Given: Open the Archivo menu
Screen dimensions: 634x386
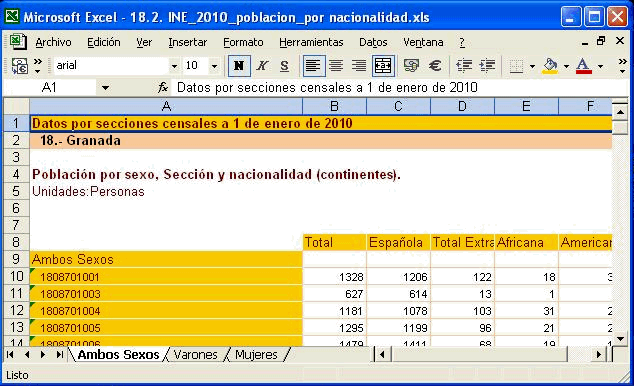Looking at the screenshot, I should coord(53,42).
